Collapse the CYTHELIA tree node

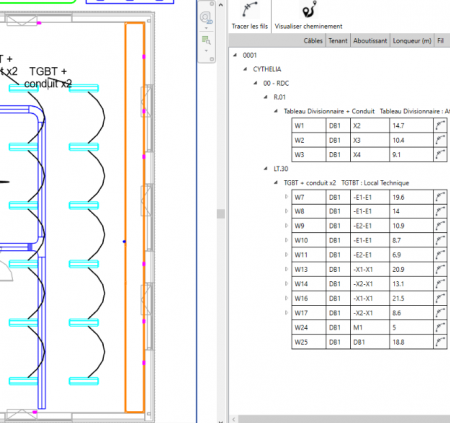tap(246, 69)
